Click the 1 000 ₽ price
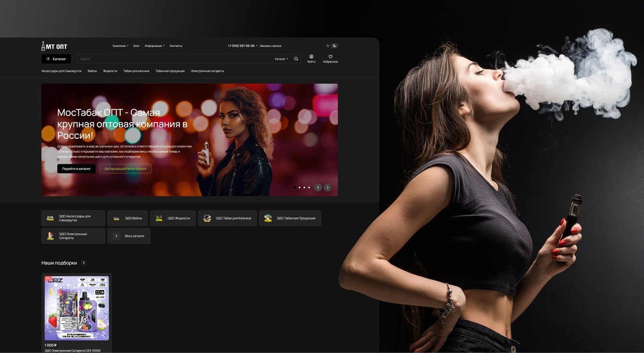Viewport: 644px width, 353px height. (x=50, y=345)
